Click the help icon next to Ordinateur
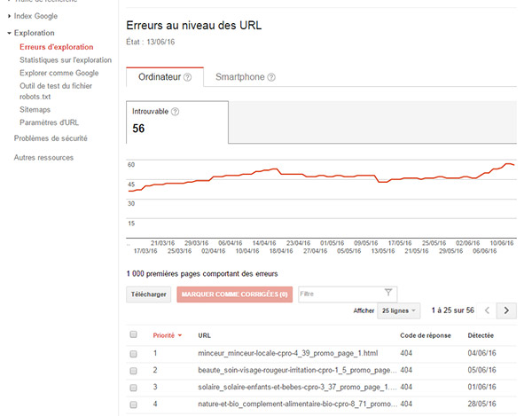The image size is (532, 416). click(187, 77)
